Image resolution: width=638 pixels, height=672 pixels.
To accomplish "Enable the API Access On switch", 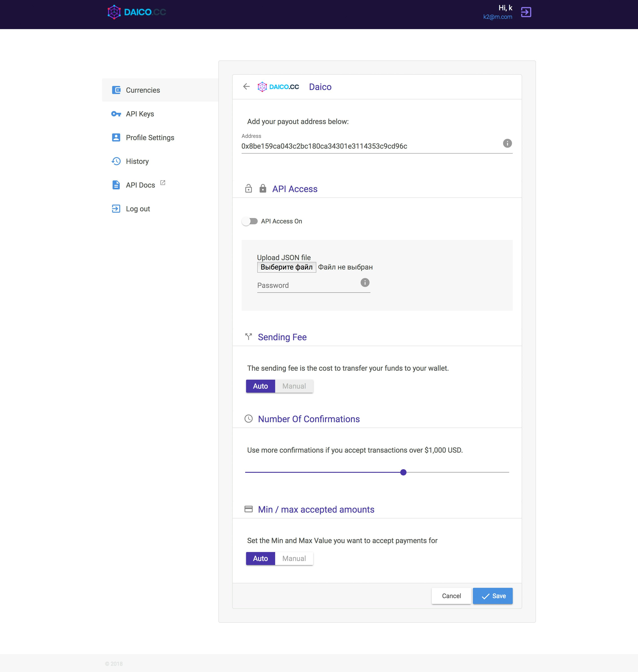I will pos(250,221).
